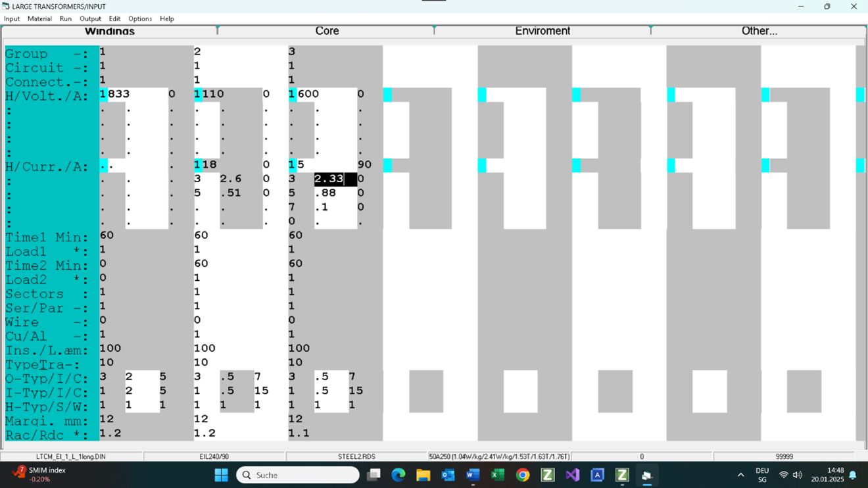Image resolution: width=868 pixels, height=488 pixels.
Task: Click LTCM_EI_1_L_1long.DIN in the status bar
Action: click(x=71, y=456)
